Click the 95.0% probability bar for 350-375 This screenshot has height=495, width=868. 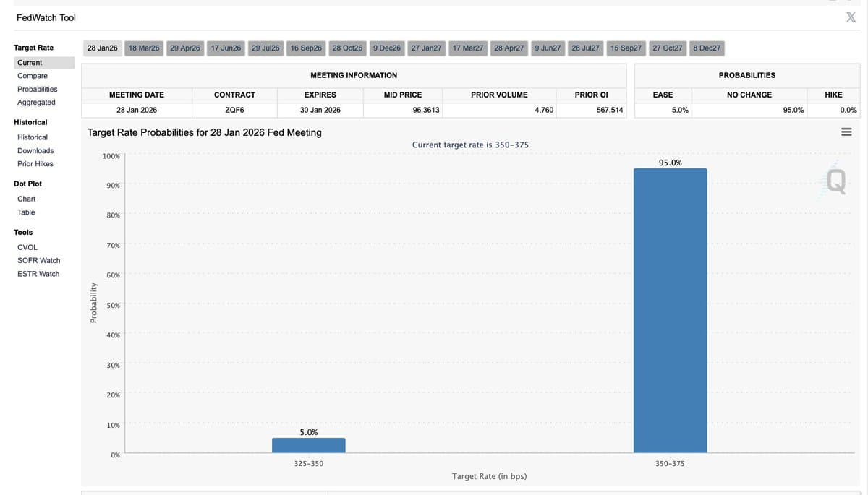670,311
